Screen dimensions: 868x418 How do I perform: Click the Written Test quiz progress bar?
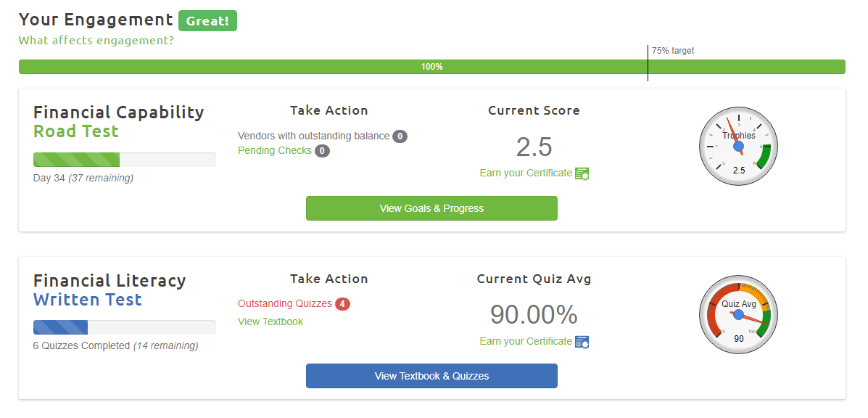pyautogui.click(x=124, y=327)
